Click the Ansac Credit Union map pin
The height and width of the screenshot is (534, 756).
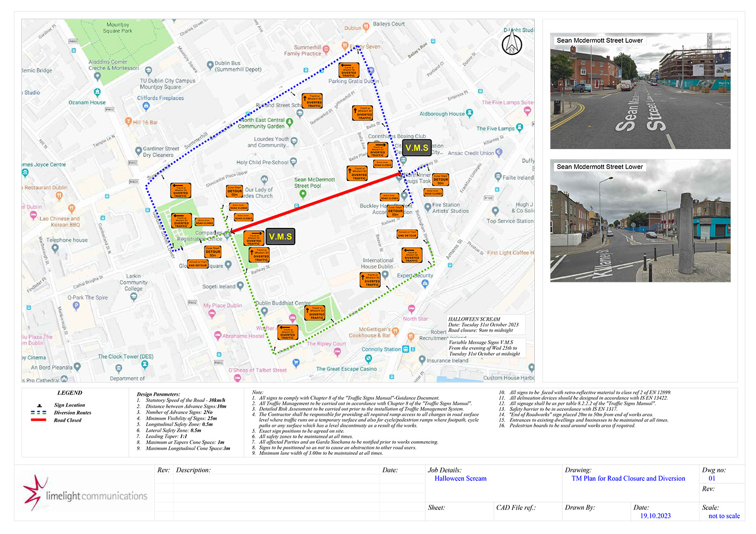(x=499, y=152)
